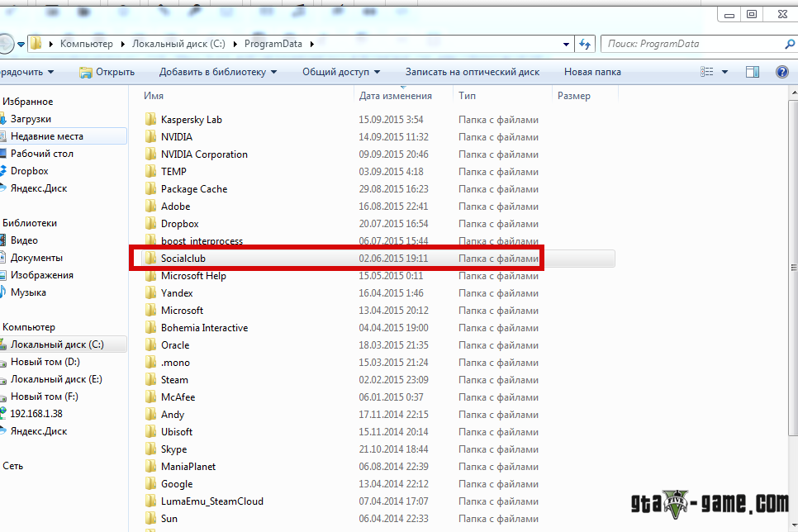This screenshot has height=532, width=798.
Task: Select Рабочий стол in sidebar
Action: click(42, 153)
